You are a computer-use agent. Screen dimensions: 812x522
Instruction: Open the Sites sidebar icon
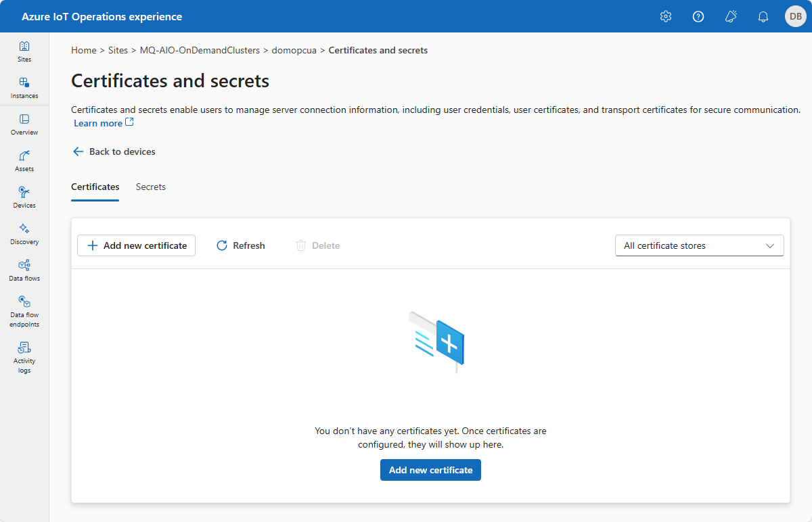[24, 51]
